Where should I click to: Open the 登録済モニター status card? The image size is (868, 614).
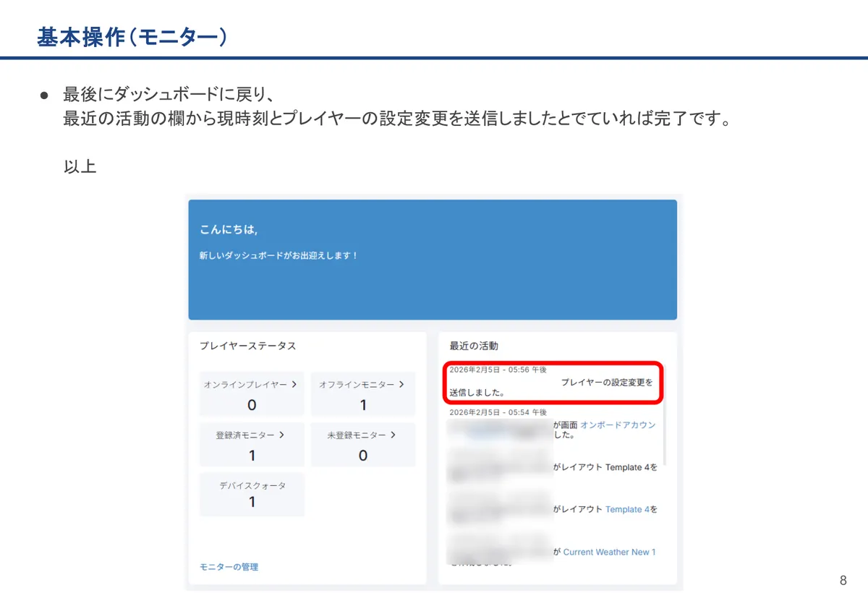[252, 445]
